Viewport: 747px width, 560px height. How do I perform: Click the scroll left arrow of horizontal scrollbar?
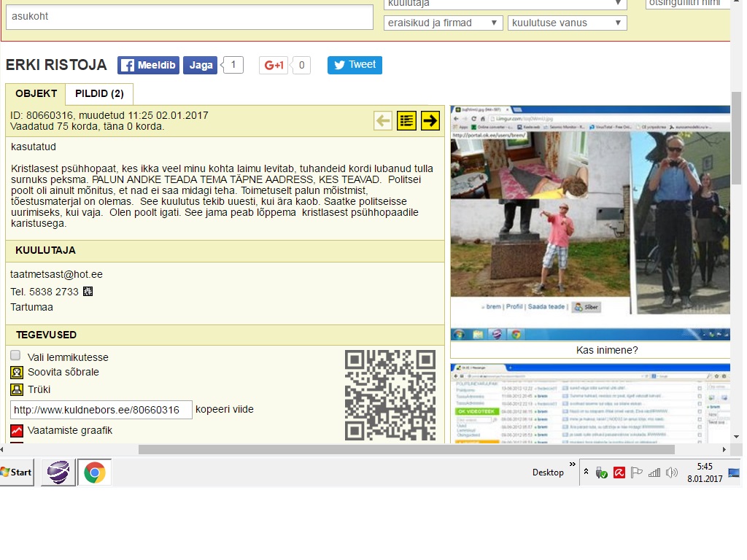[2, 449]
